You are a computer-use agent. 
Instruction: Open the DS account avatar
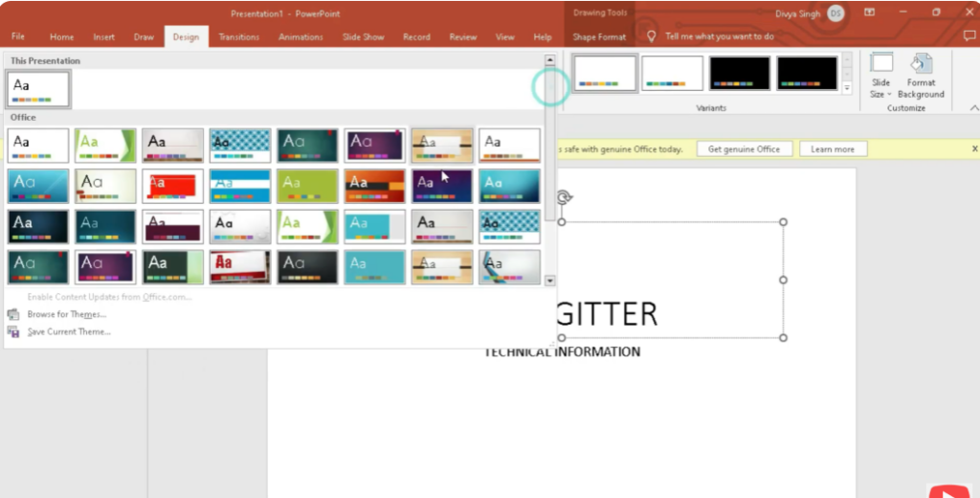[x=835, y=13]
